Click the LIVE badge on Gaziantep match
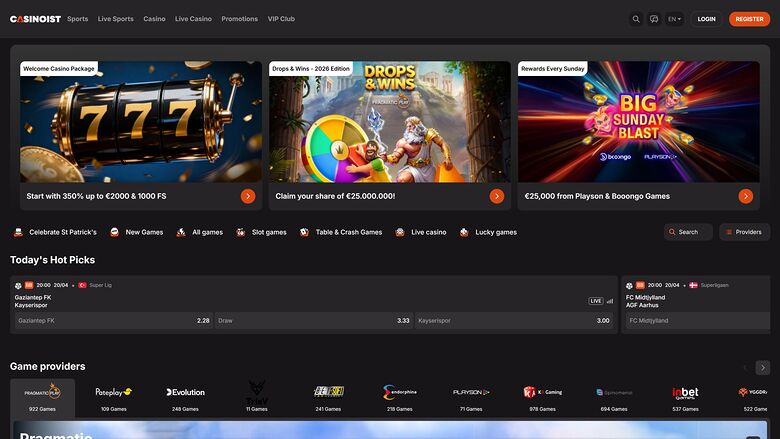Screen dimensions: 780x439 tap(595, 301)
